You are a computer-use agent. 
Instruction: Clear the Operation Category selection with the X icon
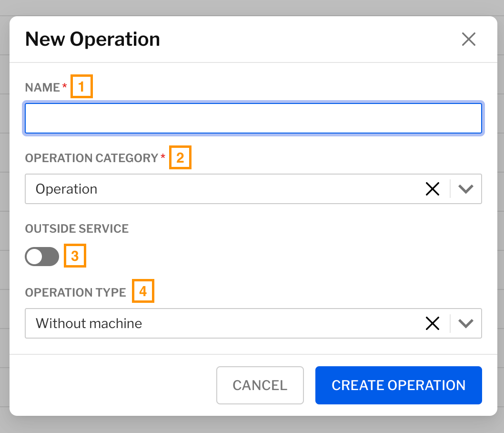point(433,189)
